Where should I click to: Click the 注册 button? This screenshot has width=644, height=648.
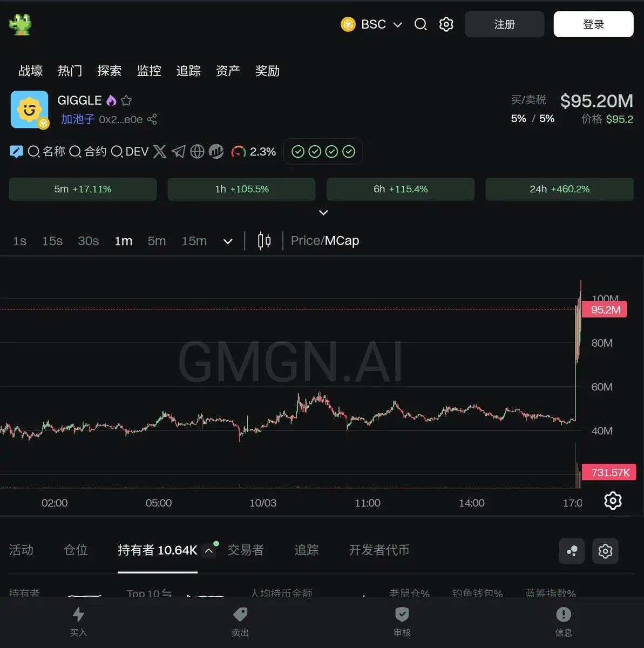coord(505,24)
